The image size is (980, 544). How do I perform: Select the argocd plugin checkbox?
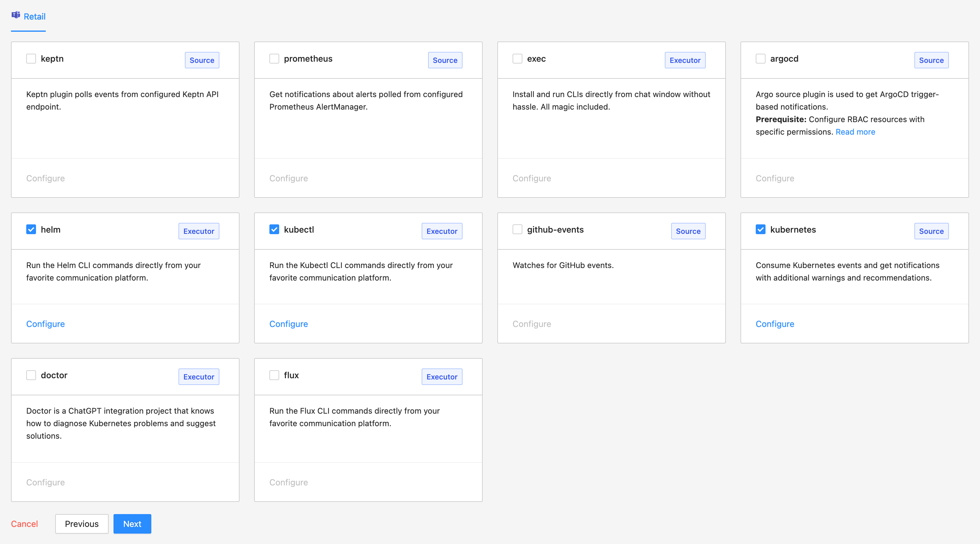(x=761, y=59)
